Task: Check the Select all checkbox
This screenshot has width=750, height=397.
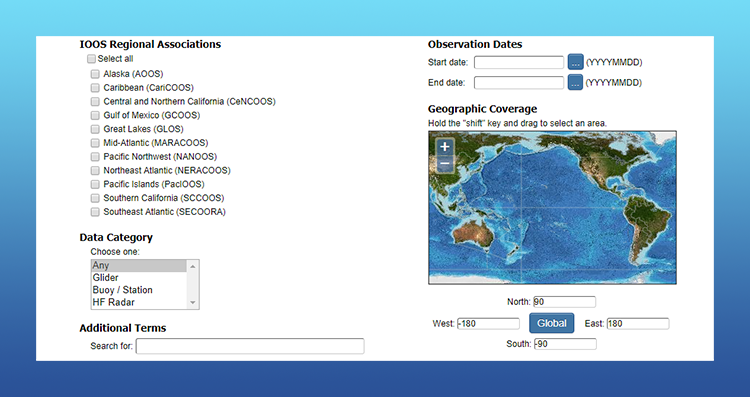Action: [91, 59]
